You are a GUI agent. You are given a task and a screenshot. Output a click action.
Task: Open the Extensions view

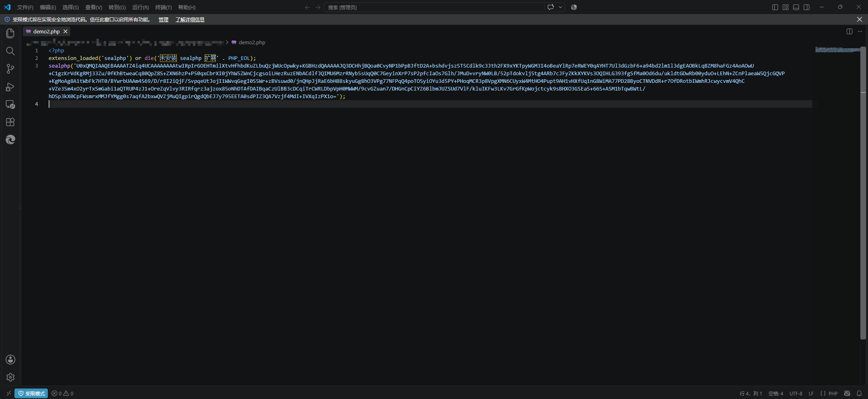pyautogui.click(x=10, y=122)
